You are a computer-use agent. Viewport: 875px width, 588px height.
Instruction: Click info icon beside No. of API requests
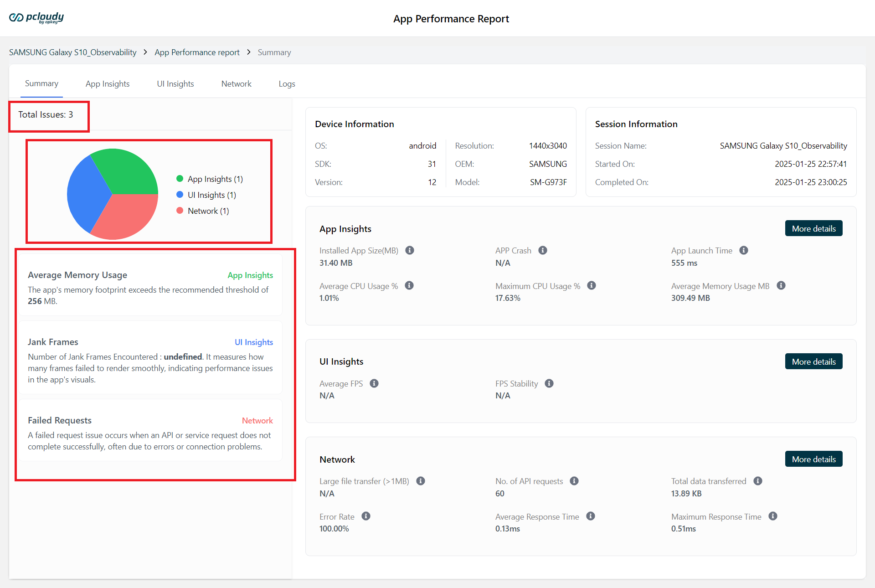click(x=574, y=481)
